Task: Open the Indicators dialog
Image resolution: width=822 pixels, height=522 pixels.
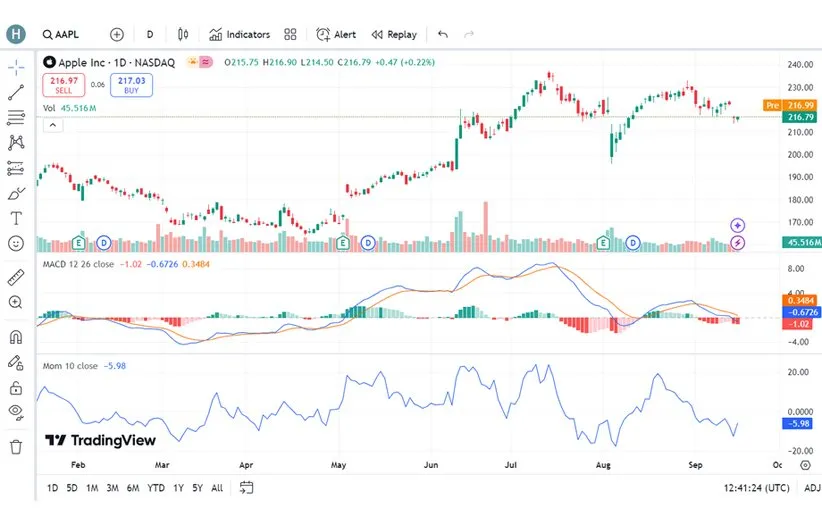Action: (x=240, y=34)
